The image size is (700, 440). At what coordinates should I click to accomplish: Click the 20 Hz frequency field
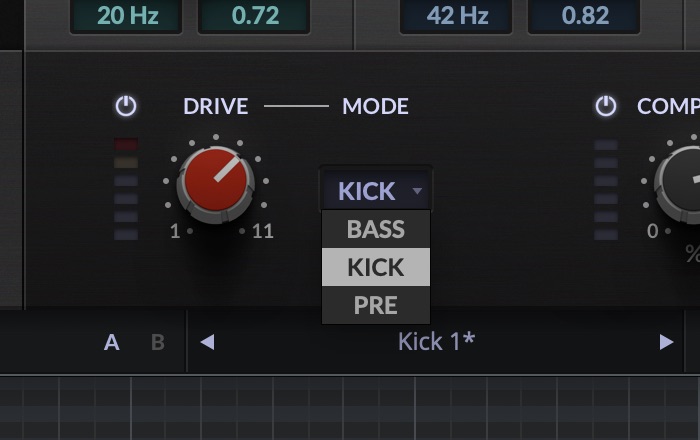[126, 17]
